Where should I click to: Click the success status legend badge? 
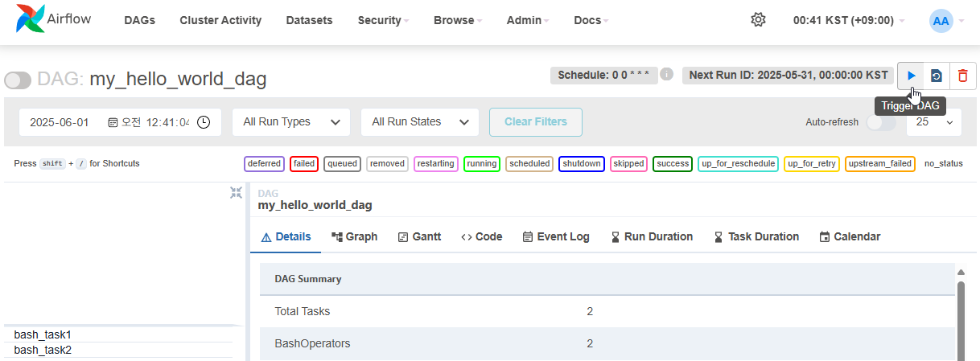pos(673,163)
